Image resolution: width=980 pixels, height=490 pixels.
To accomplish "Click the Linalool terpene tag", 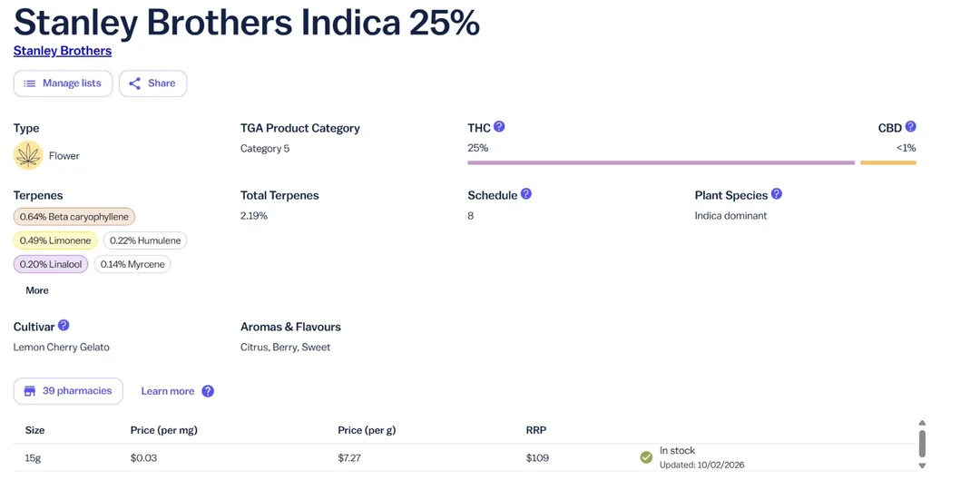I will (51, 264).
